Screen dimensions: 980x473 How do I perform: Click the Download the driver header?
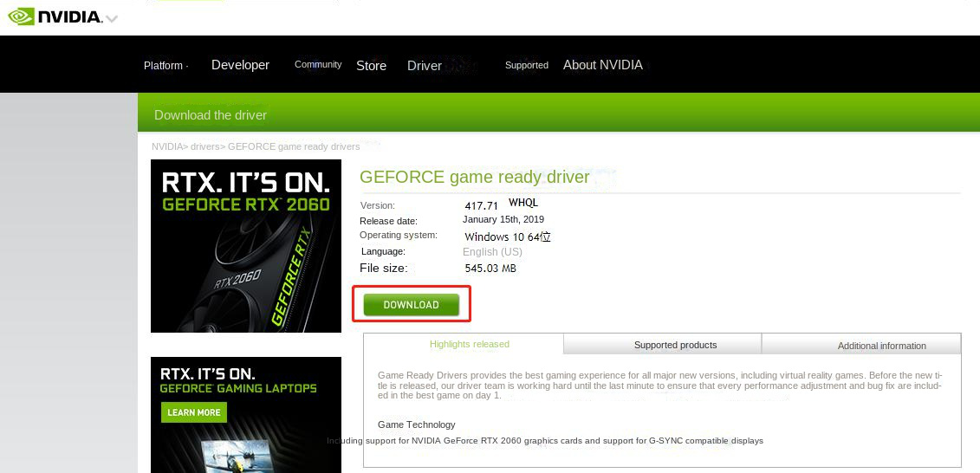coord(211,115)
